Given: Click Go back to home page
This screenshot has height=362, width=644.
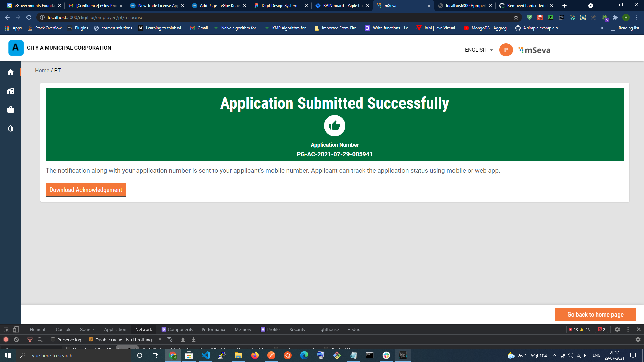Looking at the screenshot, I should 595,315.
